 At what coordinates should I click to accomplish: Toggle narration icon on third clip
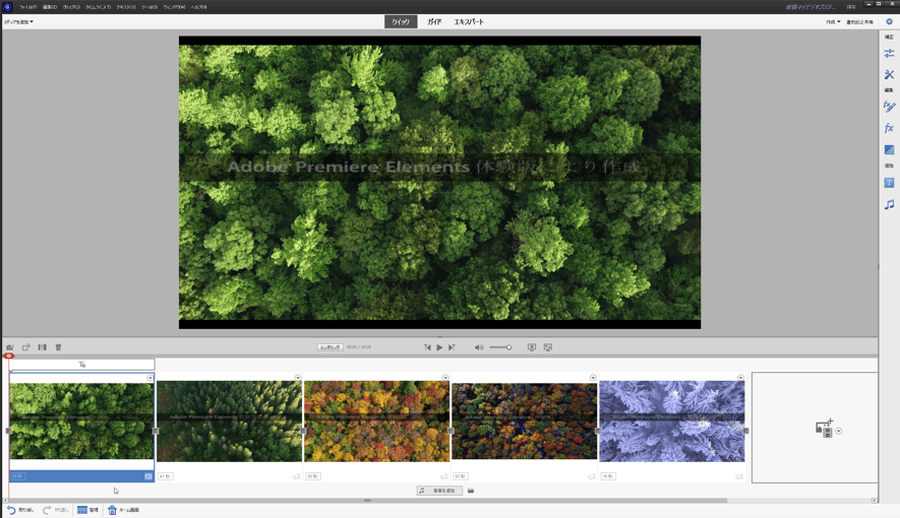coord(444,477)
